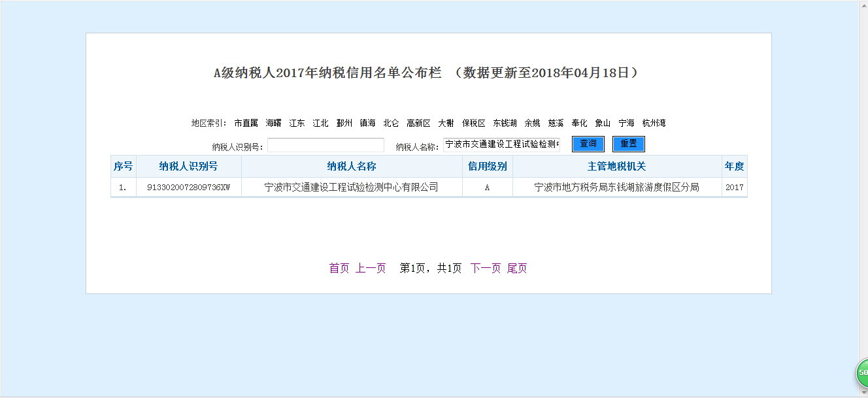Go to 首页 first page
Image resolution: width=868 pixels, height=398 pixels.
pyautogui.click(x=339, y=269)
